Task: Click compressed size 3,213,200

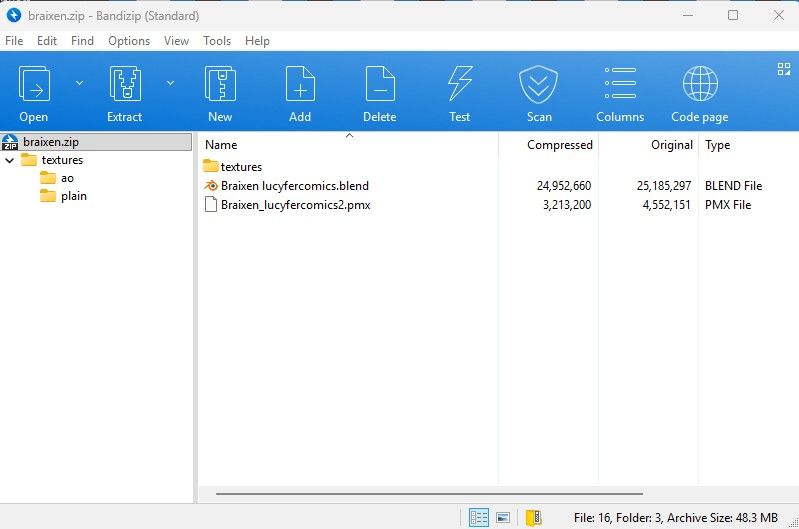Action: (x=567, y=205)
